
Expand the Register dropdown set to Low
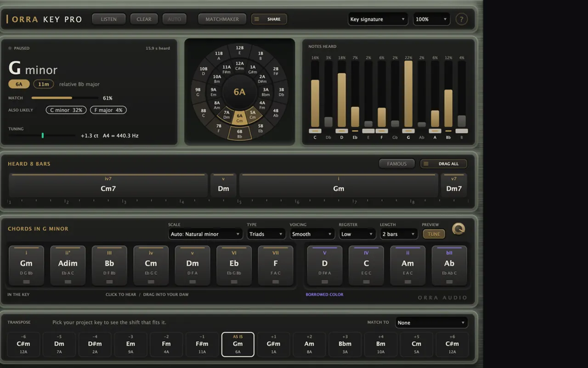(x=357, y=234)
